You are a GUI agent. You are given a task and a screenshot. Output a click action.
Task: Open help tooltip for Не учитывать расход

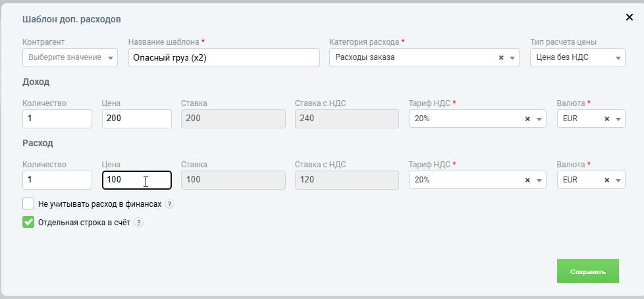click(x=169, y=204)
